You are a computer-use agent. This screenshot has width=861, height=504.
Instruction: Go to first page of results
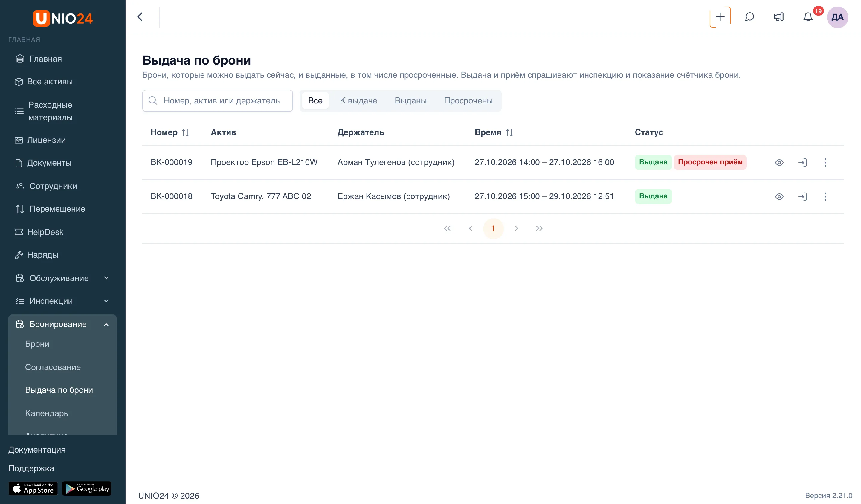coord(447,228)
